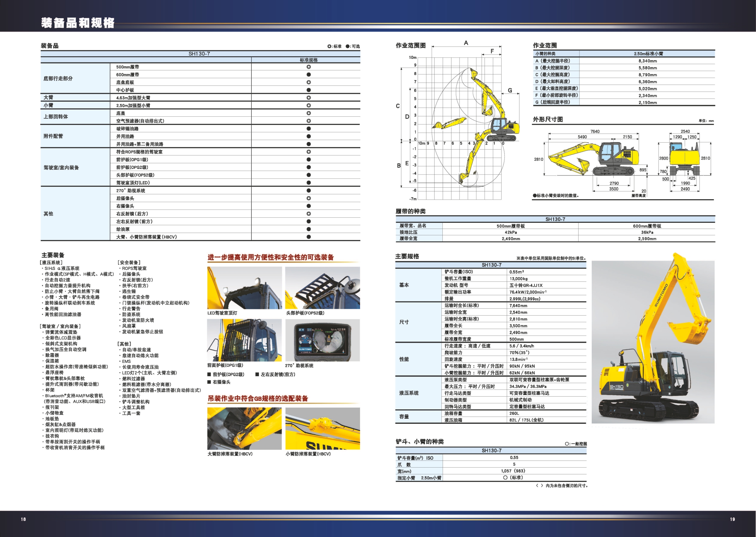Image resolution: width=756 pixels, height=537 pixels.
Task: Click the 五十铃GR-4JJ1X engine model value
Action: pos(526,285)
